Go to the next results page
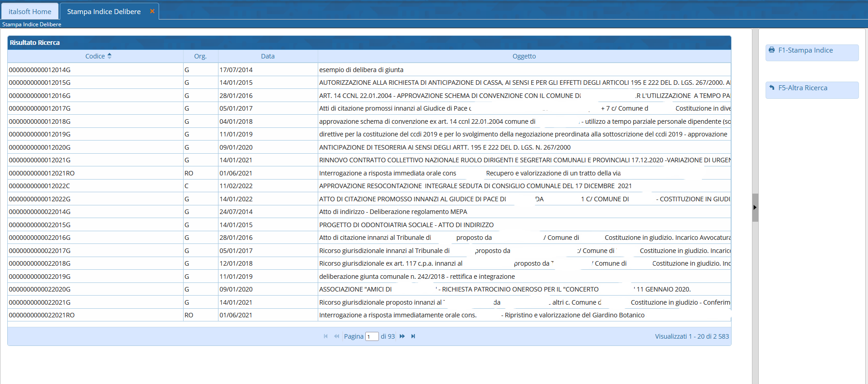Image resolution: width=868 pixels, height=384 pixels. pyautogui.click(x=402, y=336)
